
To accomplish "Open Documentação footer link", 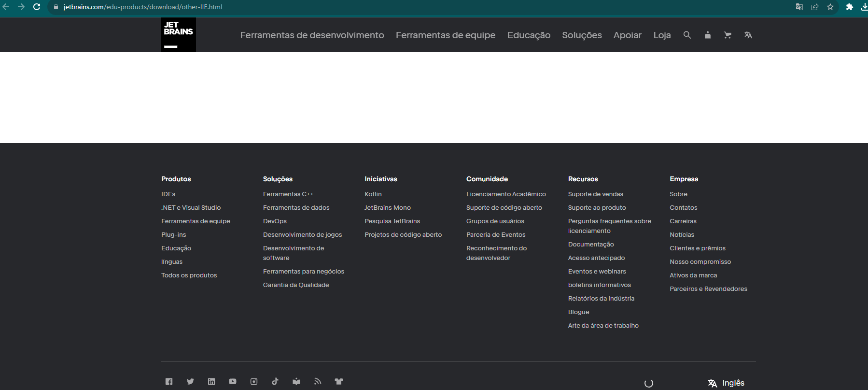I will coord(591,244).
